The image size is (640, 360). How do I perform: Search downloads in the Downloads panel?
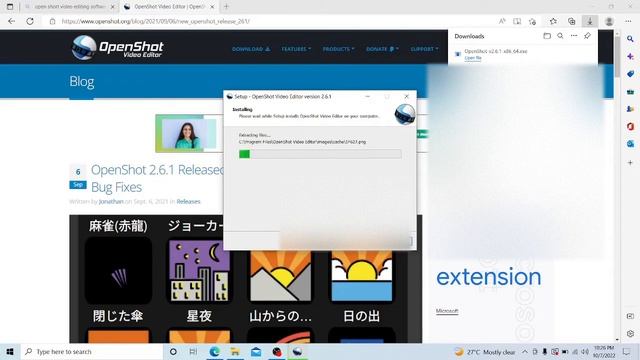[x=560, y=36]
